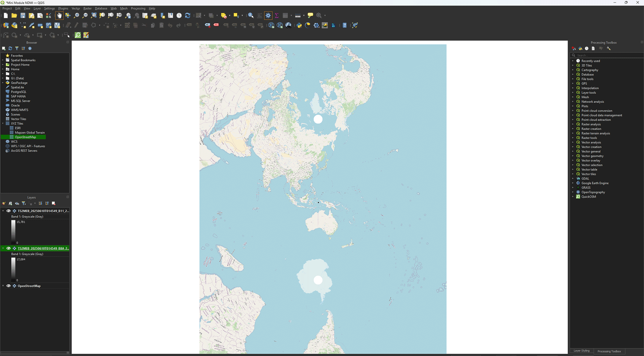Click the QuickOSM green magnifier icon

pos(77,35)
